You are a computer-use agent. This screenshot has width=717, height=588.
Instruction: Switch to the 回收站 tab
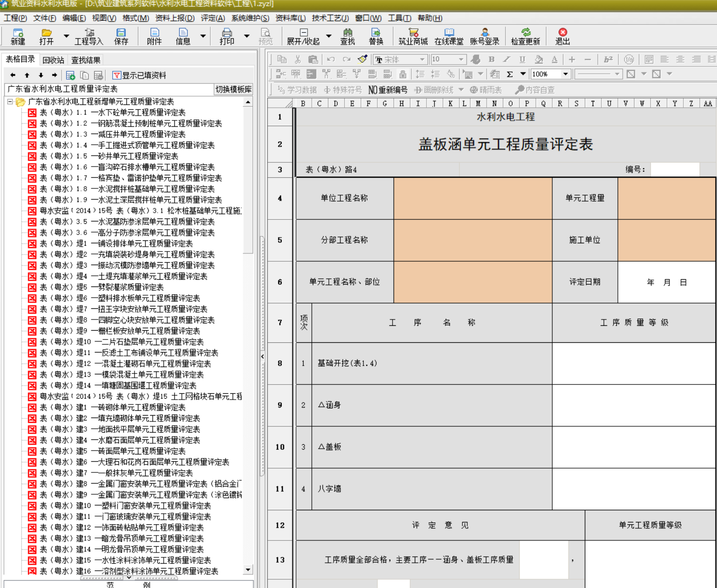[x=53, y=60]
